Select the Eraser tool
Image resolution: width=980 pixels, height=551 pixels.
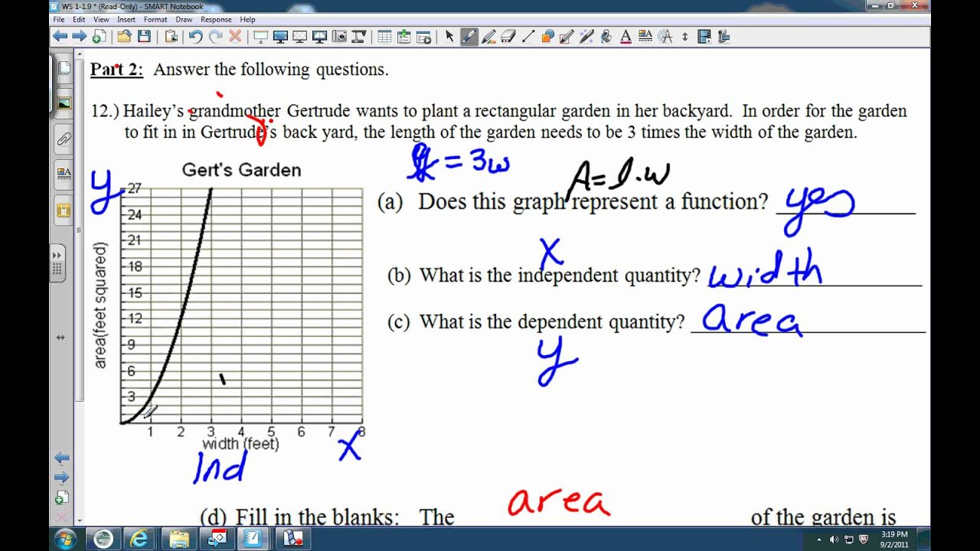(508, 36)
